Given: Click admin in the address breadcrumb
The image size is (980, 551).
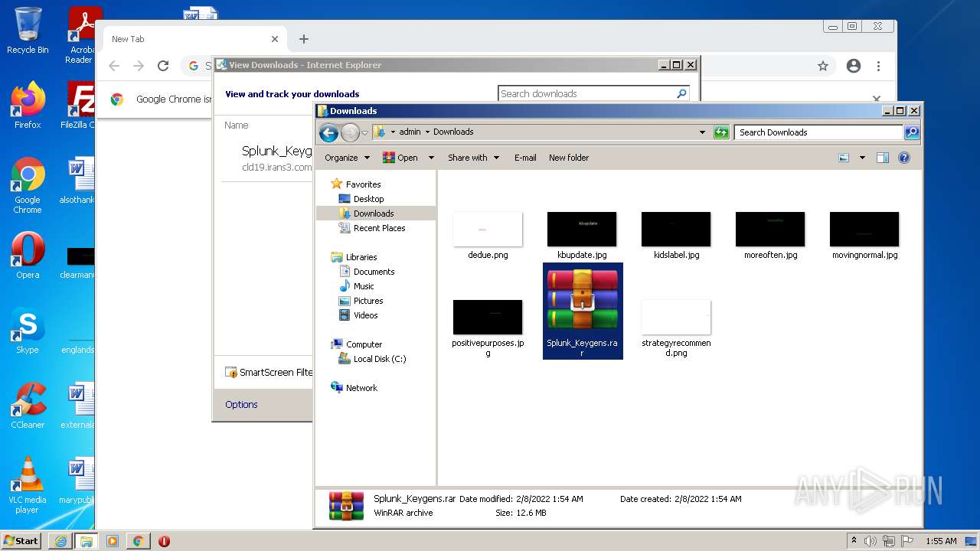Looking at the screenshot, I should [410, 132].
